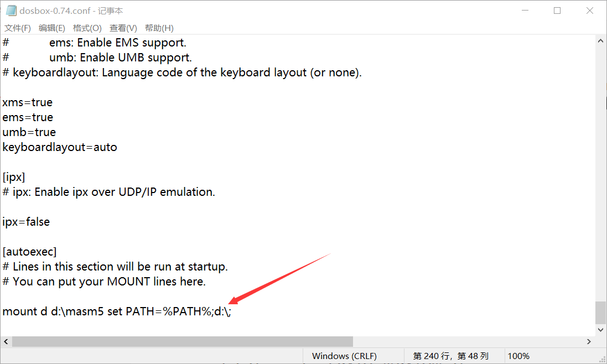
Task: Open the 查看(V) menu
Action: [x=123, y=28]
